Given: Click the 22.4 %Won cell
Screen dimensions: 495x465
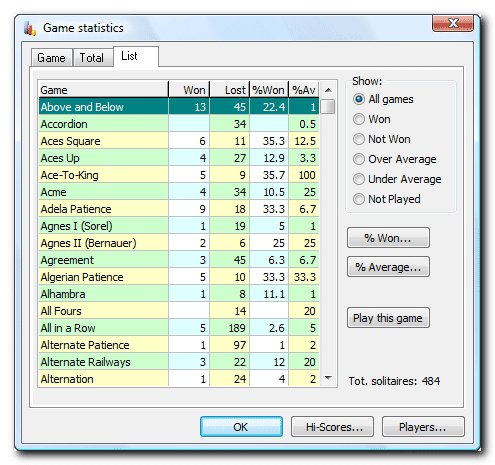Looking at the screenshot, I should click(x=269, y=107).
